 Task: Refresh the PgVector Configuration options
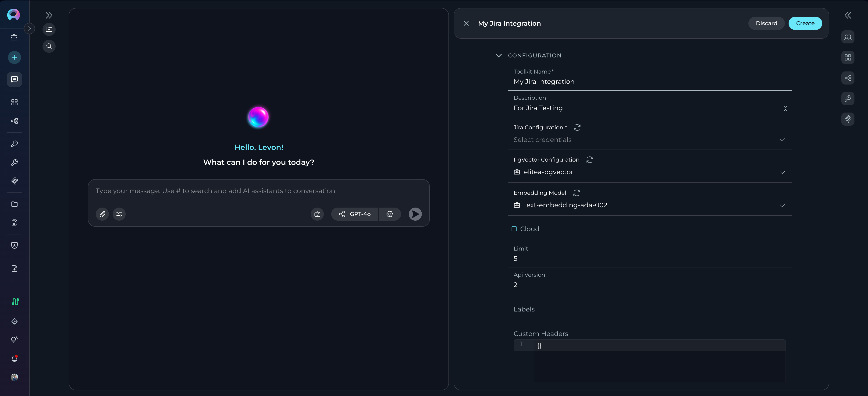pos(590,160)
